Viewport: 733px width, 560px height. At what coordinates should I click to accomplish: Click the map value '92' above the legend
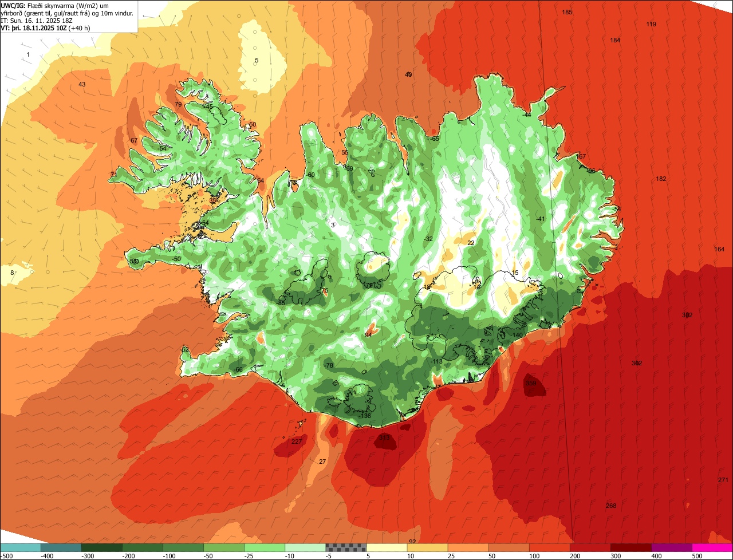click(x=412, y=542)
